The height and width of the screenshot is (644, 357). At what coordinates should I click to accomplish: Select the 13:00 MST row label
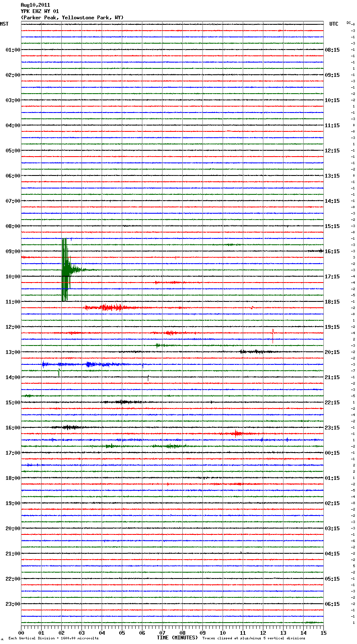point(13,352)
